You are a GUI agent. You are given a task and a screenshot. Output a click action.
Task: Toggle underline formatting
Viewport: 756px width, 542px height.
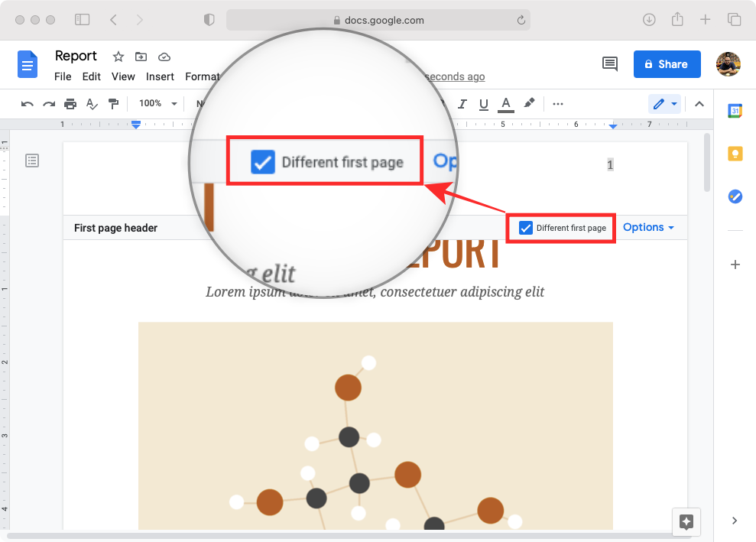[x=483, y=104]
